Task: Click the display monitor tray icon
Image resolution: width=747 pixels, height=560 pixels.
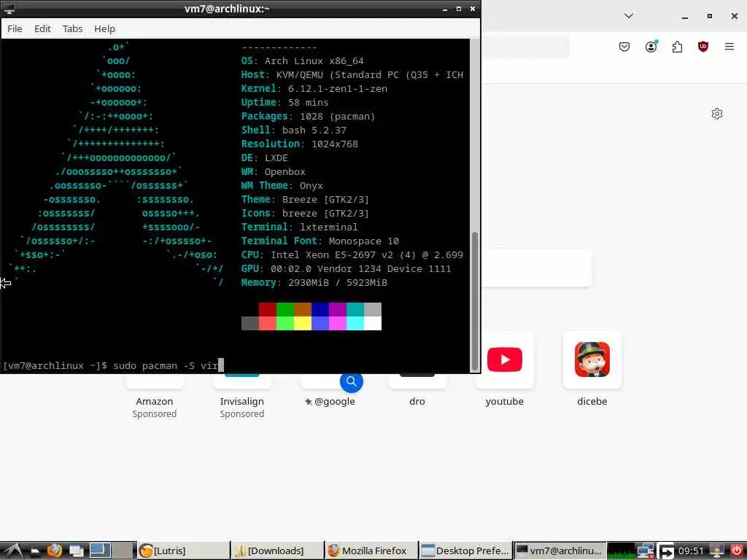Action: pos(716,551)
